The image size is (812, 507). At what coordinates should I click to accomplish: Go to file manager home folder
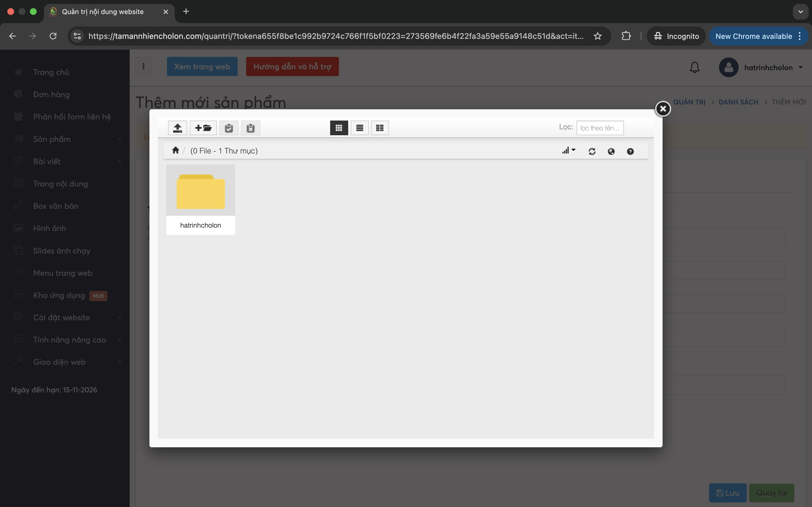[x=175, y=150]
